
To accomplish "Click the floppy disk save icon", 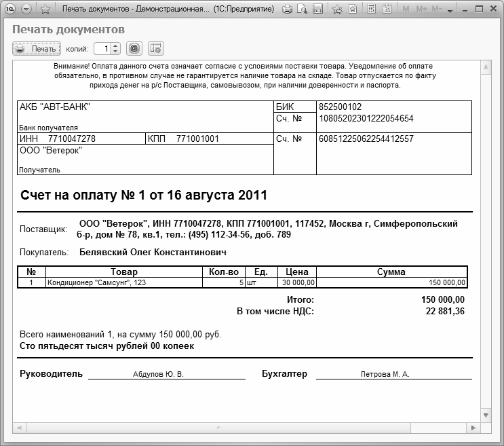I will click(317, 9).
